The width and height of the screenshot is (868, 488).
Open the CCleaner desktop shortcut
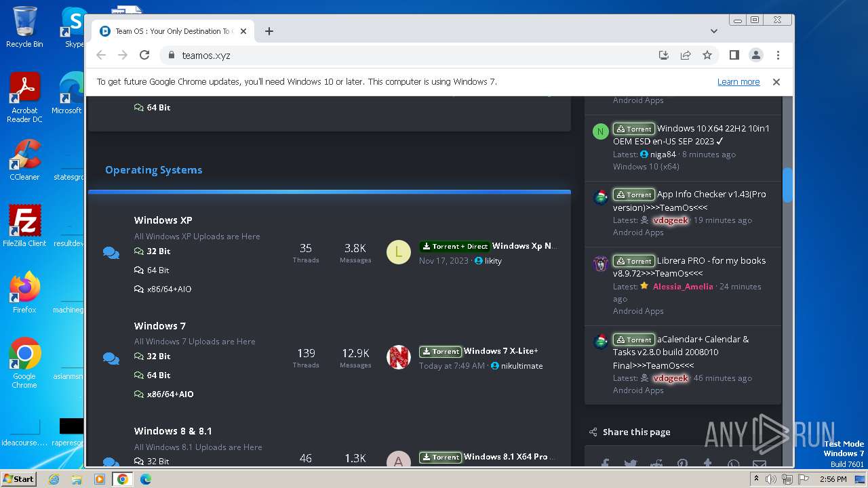tap(24, 160)
